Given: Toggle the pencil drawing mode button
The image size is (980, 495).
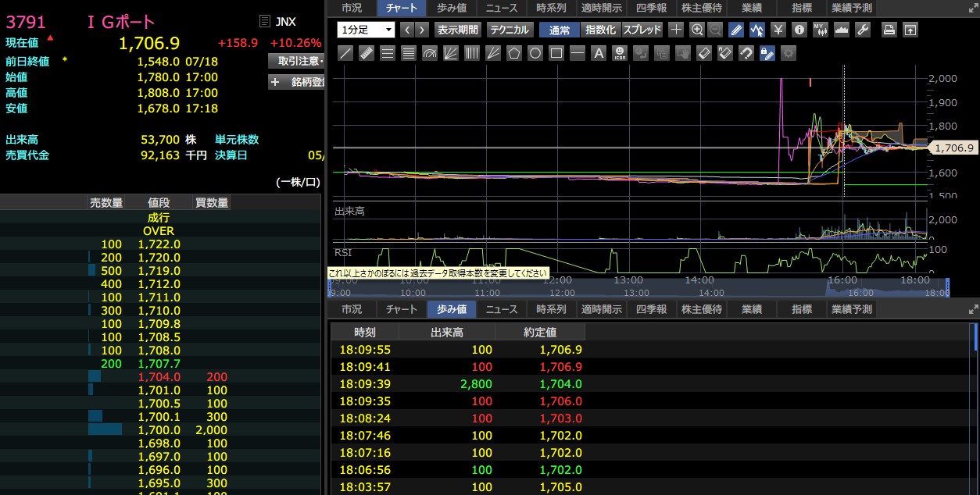Looking at the screenshot, I should point(736,30).
